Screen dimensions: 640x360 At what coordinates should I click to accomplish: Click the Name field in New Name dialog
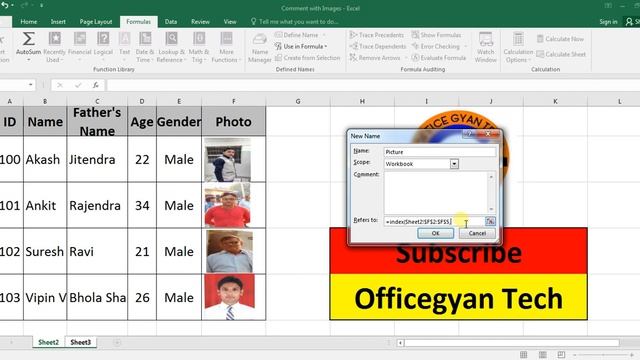click(440, 152)
